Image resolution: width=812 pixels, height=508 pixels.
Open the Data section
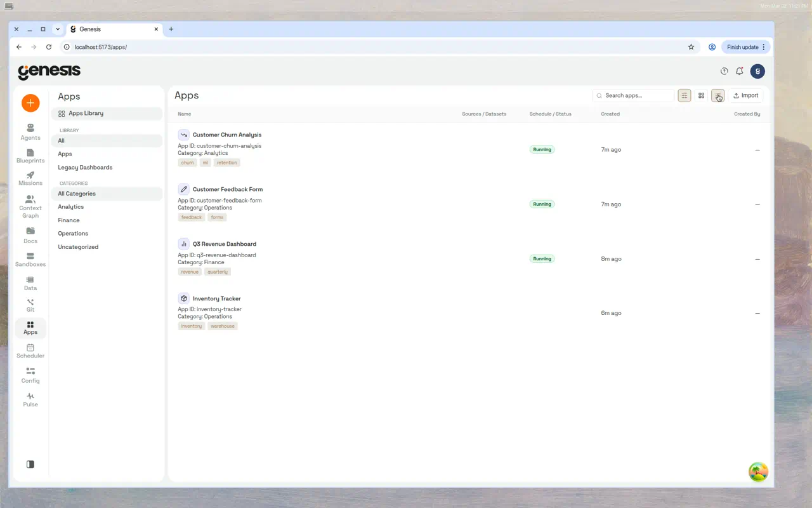(30, 283)
